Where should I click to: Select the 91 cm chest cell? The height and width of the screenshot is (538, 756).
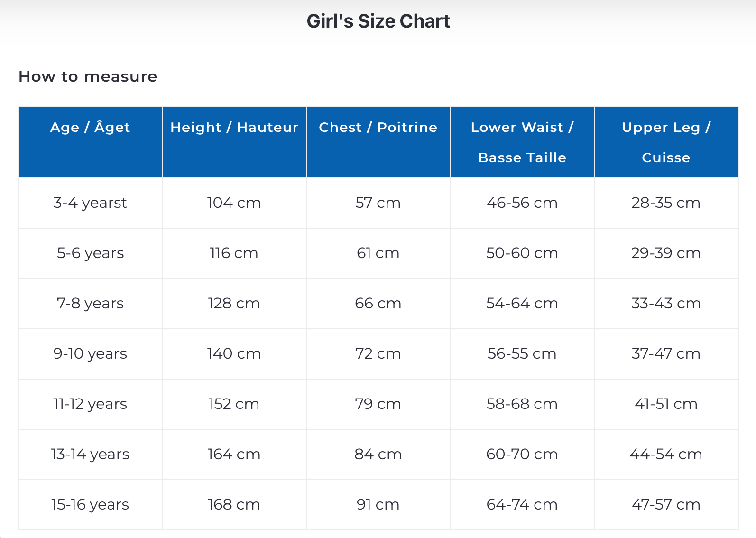coord(378,504)
